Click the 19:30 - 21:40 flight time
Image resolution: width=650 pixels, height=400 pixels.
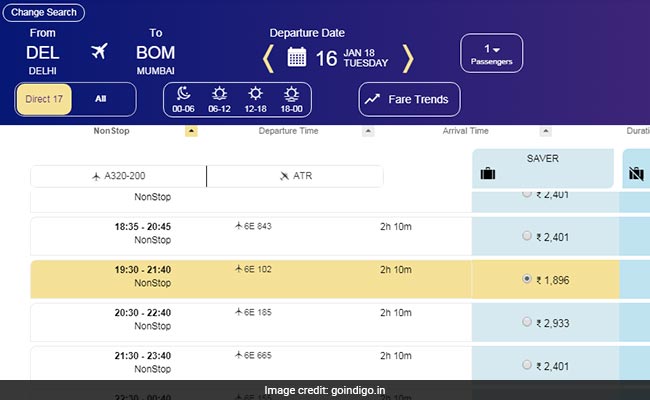click(x=143, y=270)
